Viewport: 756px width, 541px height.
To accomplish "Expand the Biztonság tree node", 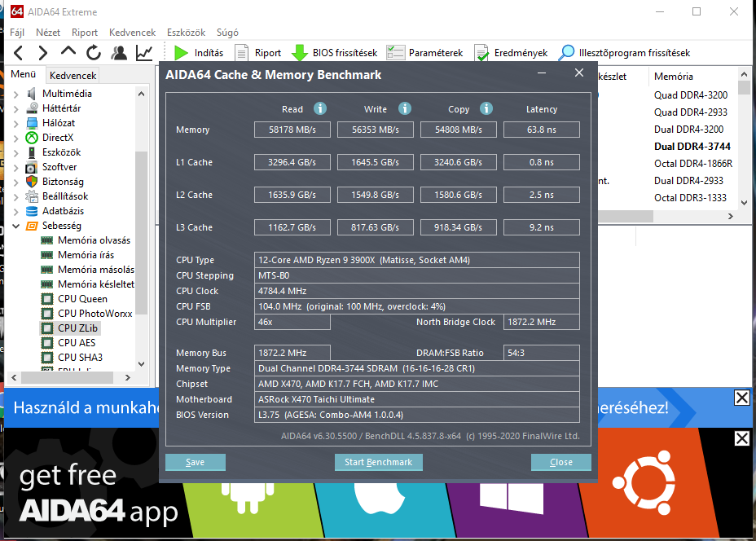I will click(x=16, y=183).
